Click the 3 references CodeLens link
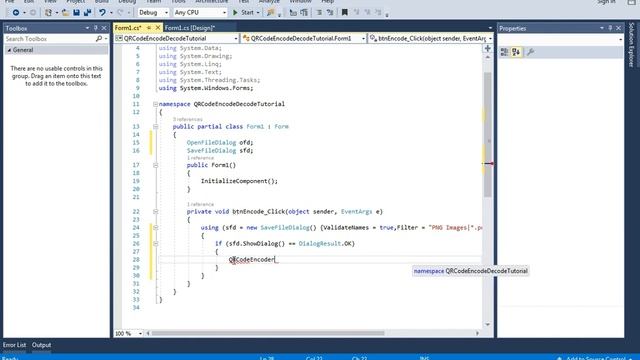Image resolution: width=640 pixels, height=360 pixels. pyautogui.click(x=187, y=119)
